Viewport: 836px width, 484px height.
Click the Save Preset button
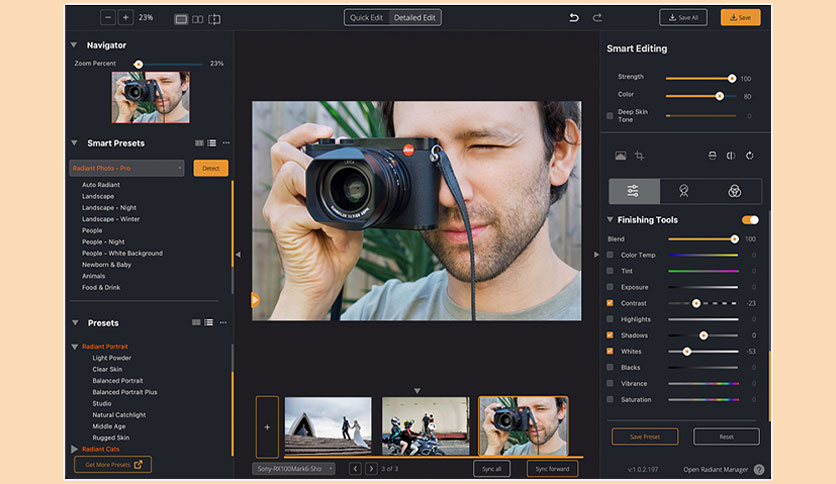click(645, 437)
